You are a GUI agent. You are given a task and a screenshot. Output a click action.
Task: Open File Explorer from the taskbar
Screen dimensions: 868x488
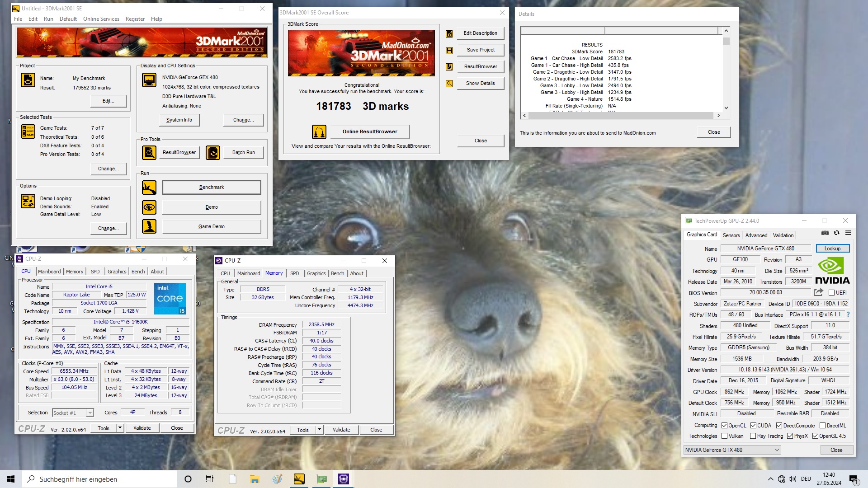click(255, 479)
